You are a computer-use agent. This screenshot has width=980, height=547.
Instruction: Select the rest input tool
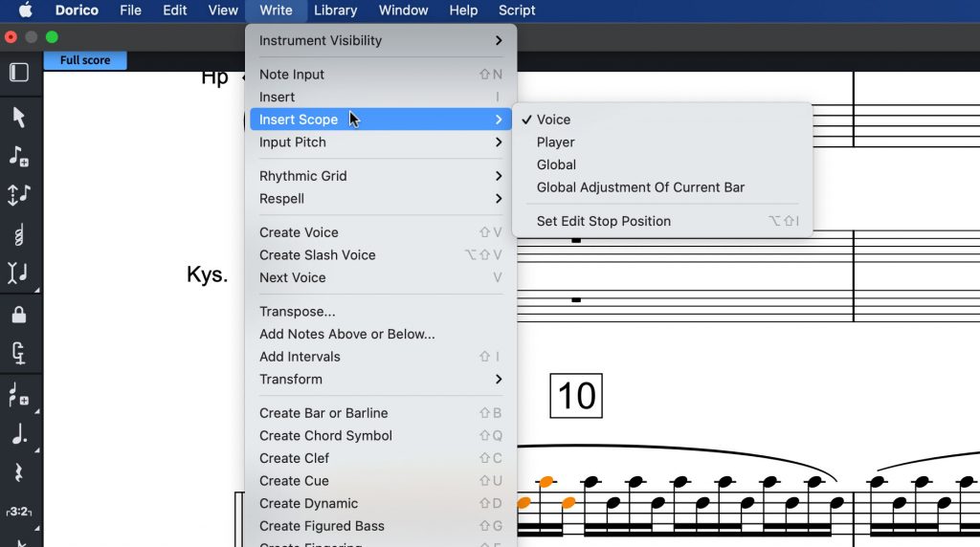pyautogui.click(x=19, y=472)
